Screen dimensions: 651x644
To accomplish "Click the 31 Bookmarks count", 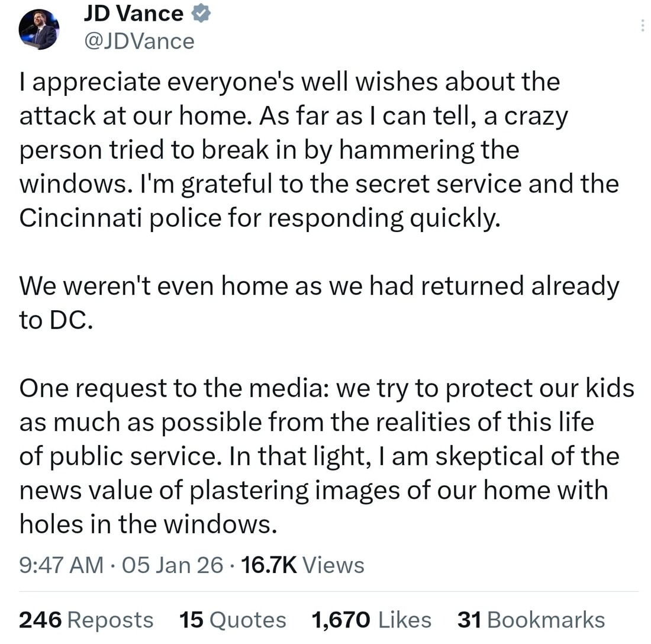I will 531,620.
